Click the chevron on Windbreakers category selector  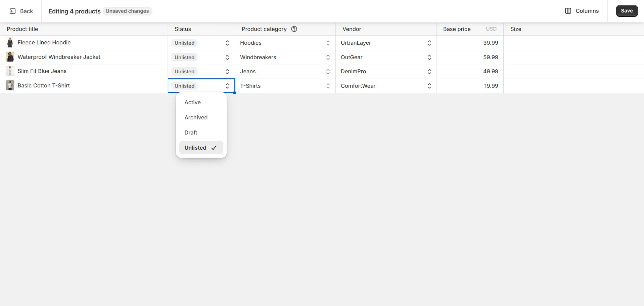[x=328, y=57]
